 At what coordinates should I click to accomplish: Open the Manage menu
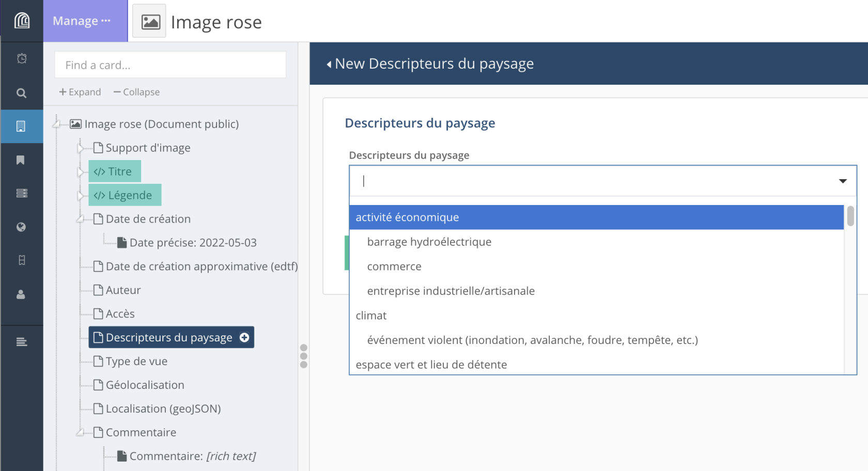pyautogui.click(x=82, y=21)
